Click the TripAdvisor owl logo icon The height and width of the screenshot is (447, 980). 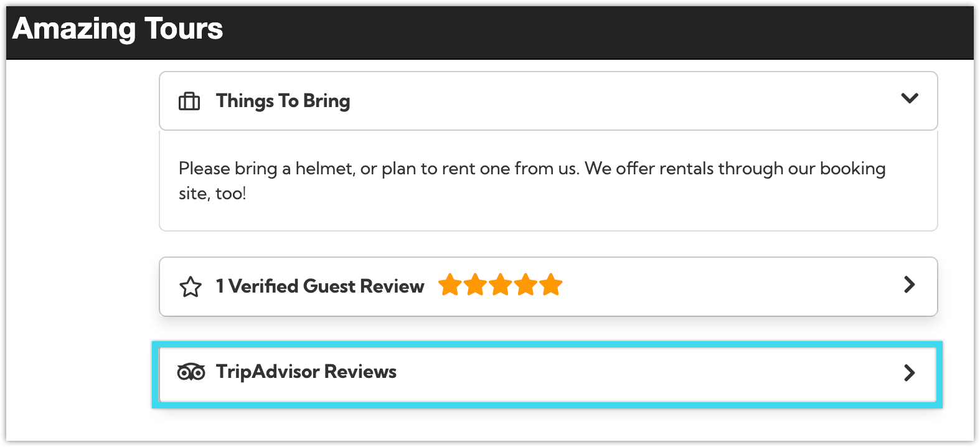[191, 372]
